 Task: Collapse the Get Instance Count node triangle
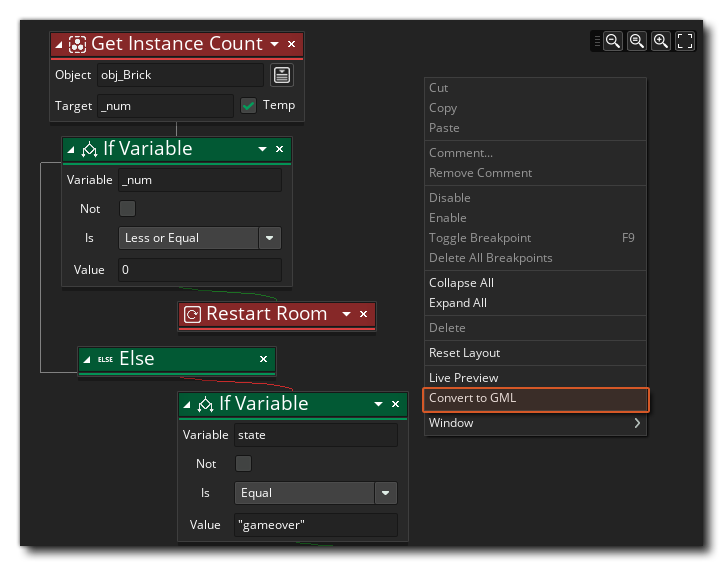click(60, 44)
